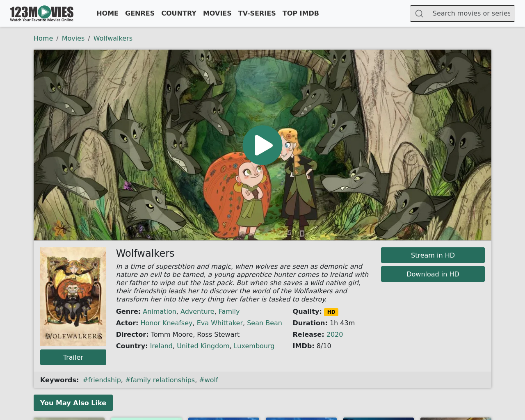Select the Family genre link

click(x=229, y=311)
